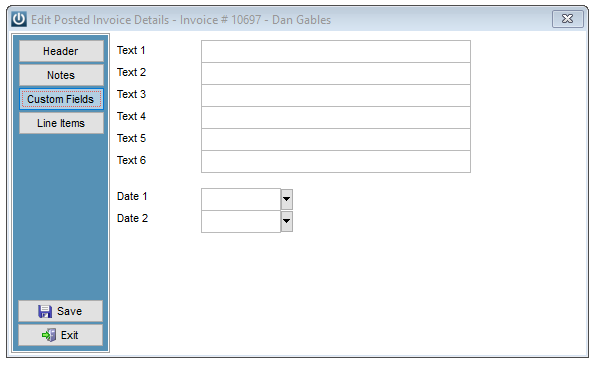Click into the Text 2 field
This screenshot has height=365, width=595.
point(336,73)
